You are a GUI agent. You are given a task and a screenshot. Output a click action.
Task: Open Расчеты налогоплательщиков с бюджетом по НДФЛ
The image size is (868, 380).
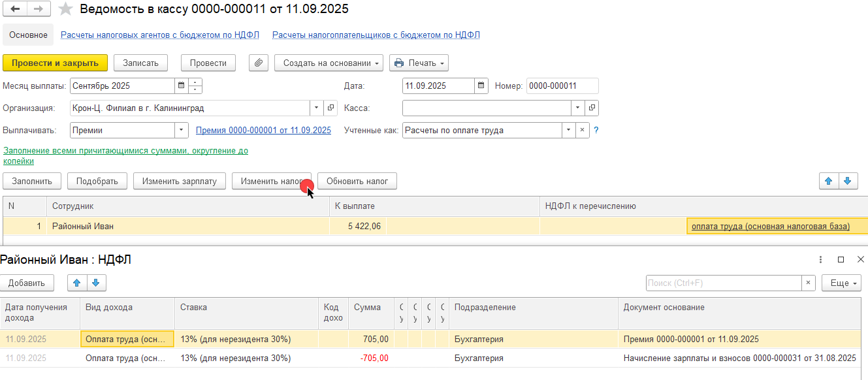376,35
